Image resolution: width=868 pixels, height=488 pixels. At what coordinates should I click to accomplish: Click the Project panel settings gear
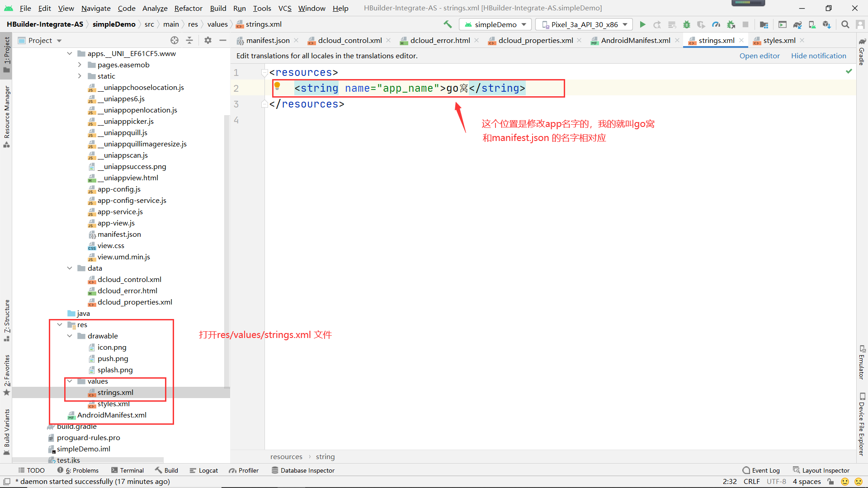(208, 40)
